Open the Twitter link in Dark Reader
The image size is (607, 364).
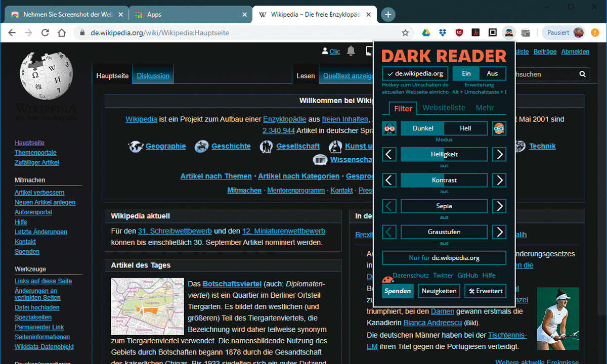(x=443, y=276)
